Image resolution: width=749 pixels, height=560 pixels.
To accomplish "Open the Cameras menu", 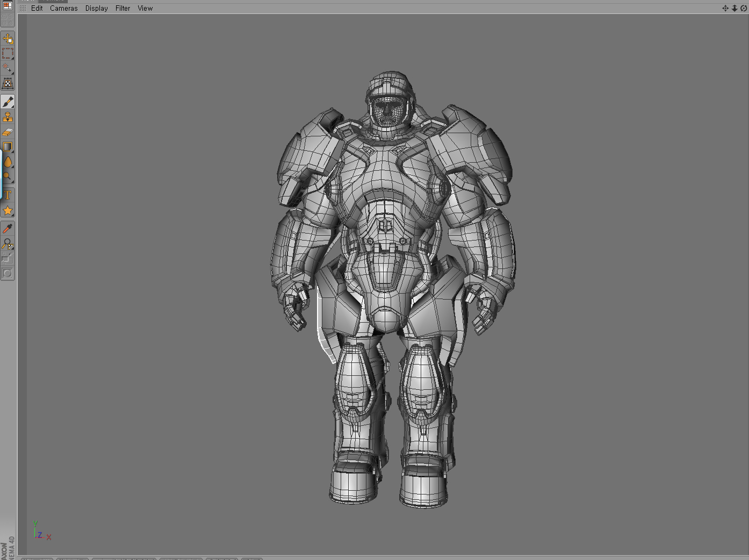I will [x=64, y=8].
